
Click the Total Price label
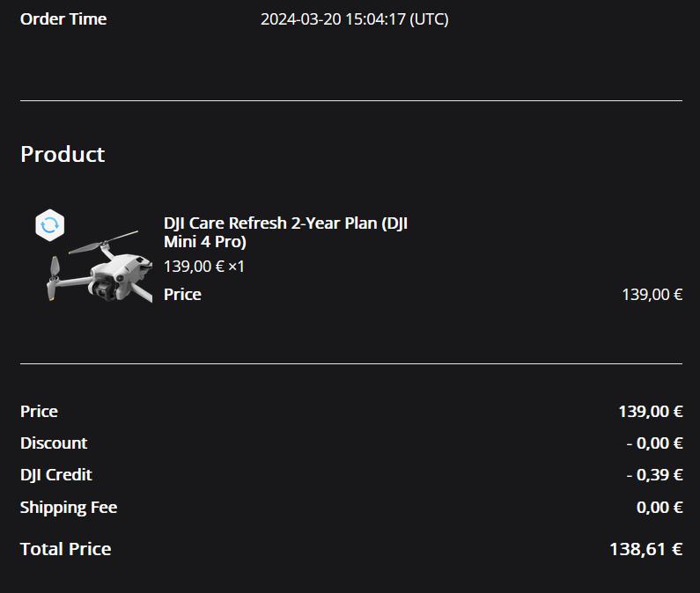[66, 549]
